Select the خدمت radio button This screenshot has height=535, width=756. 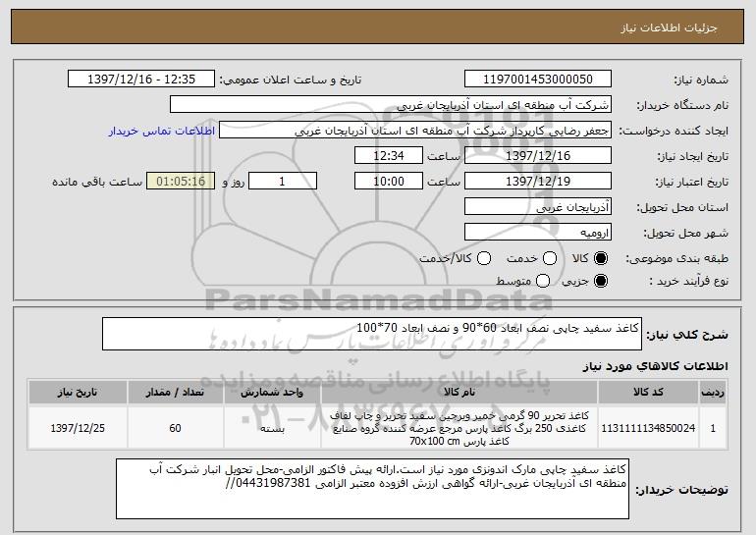point(550,259)
